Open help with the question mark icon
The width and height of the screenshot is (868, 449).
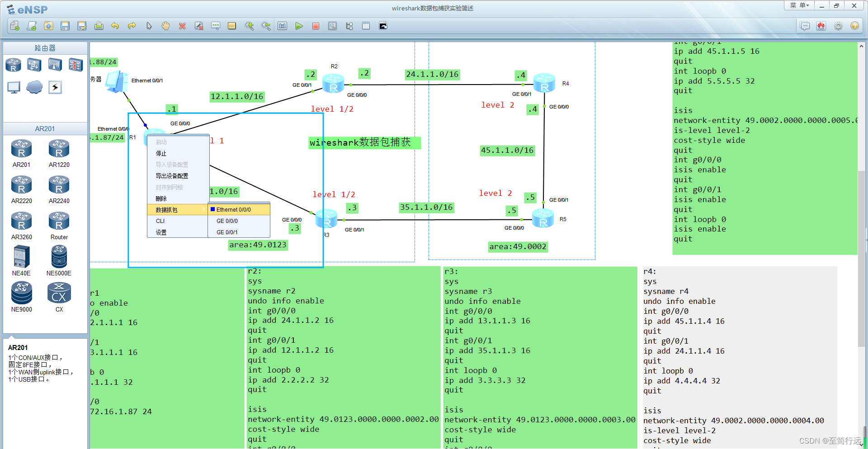(854, 26)
